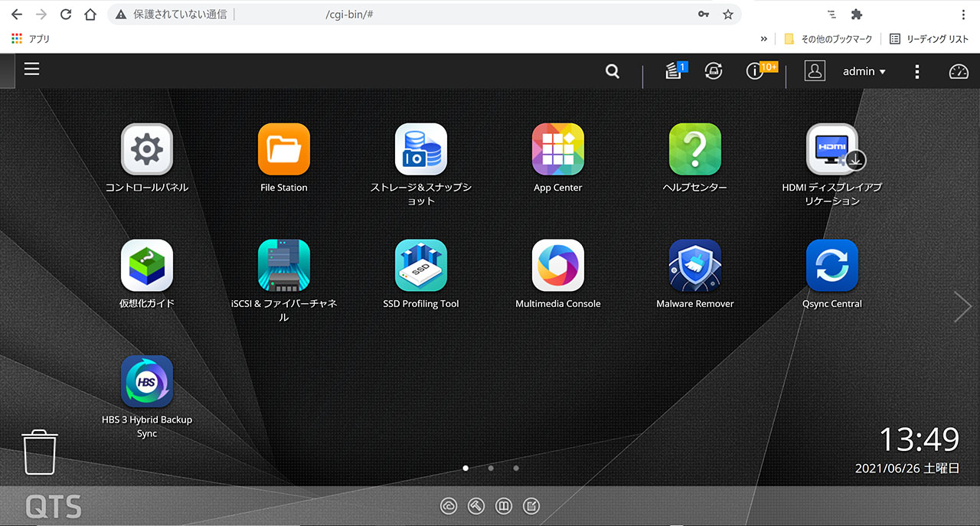Go to next desktop page arrow

963,306
